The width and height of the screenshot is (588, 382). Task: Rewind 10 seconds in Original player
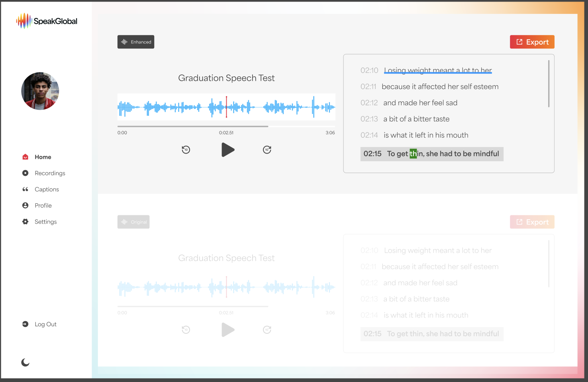[186, 330]
